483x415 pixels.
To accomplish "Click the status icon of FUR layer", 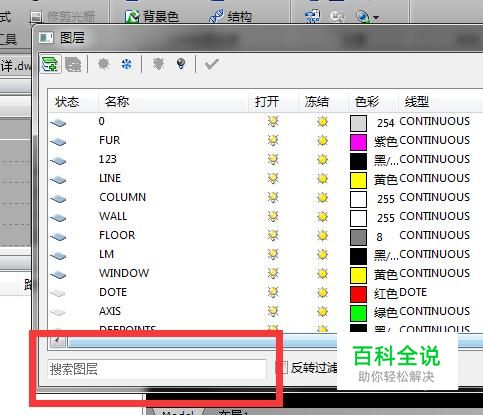I will 58,142.
